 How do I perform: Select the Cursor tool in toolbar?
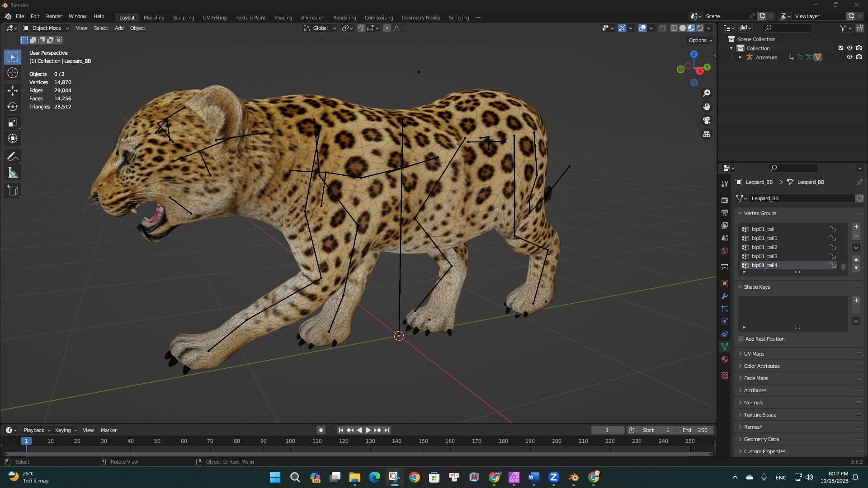13,73
